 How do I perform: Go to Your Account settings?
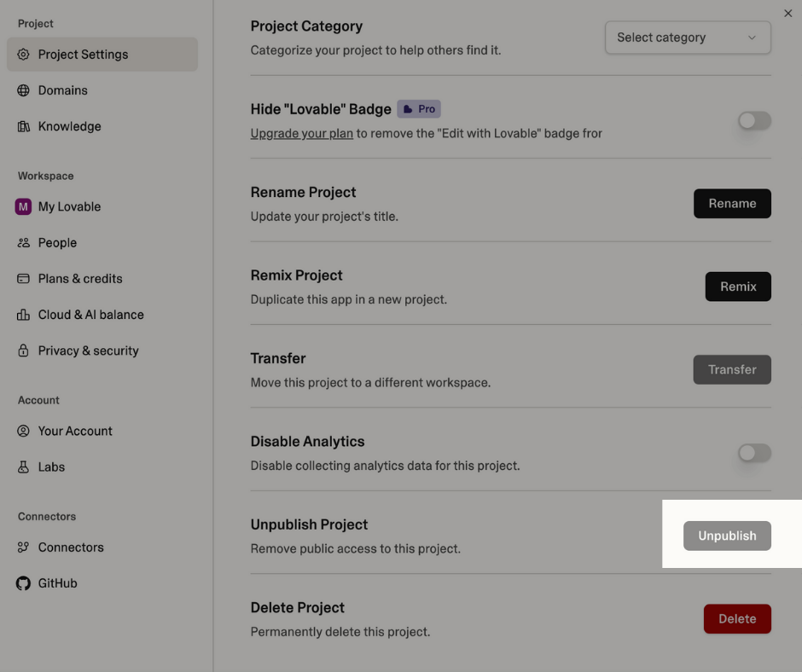(x=75, y=432)
